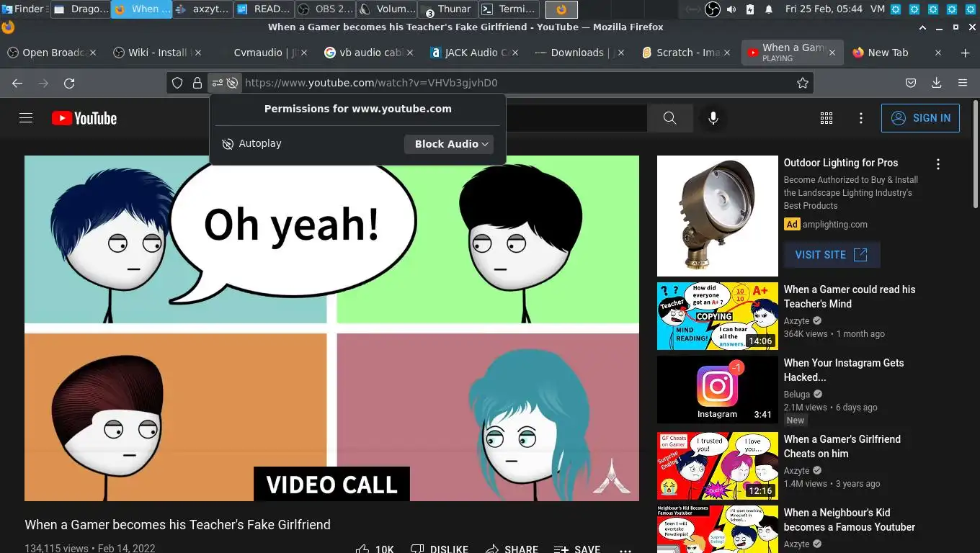Image resolution: width=980 pixels, height=553 pixels.
Task: Open ad options menu beside Outdoor Lighting
Action: coord(938,164)
